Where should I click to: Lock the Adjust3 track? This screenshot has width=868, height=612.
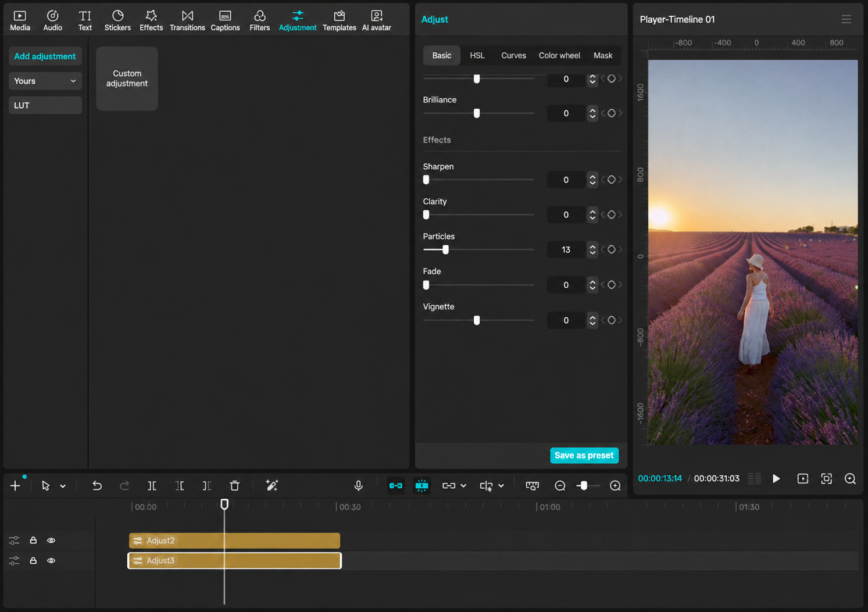[x=33, y=561]
